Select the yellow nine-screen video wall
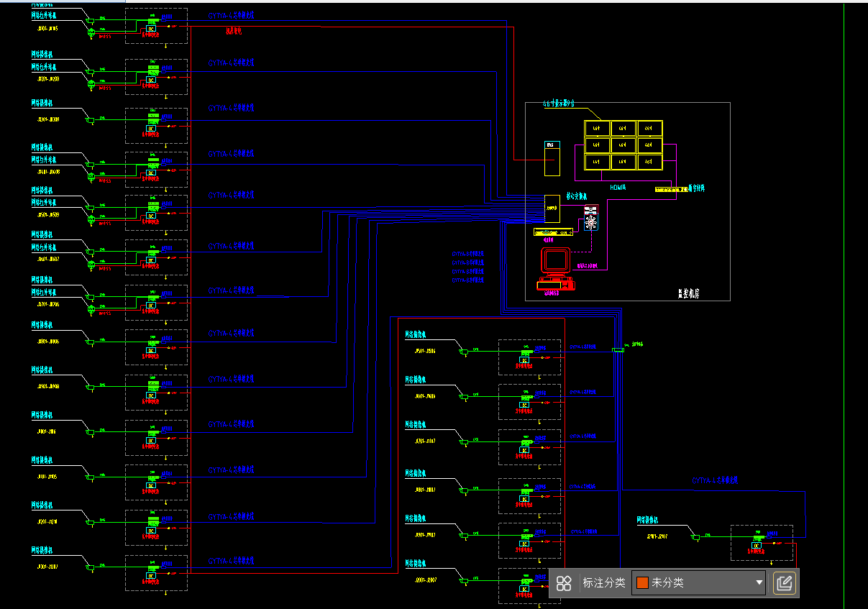 (623, 145)
